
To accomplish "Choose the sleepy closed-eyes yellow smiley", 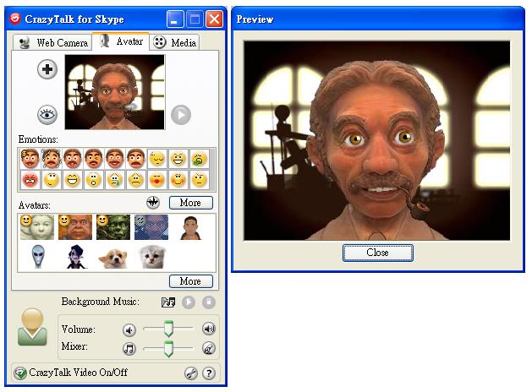I will 157,159.
